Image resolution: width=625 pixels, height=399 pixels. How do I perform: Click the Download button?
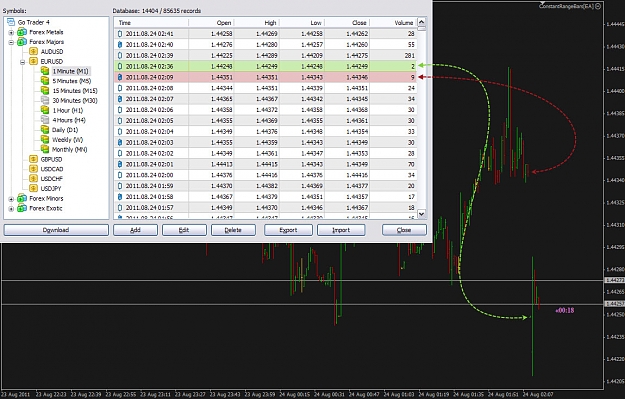56,230
